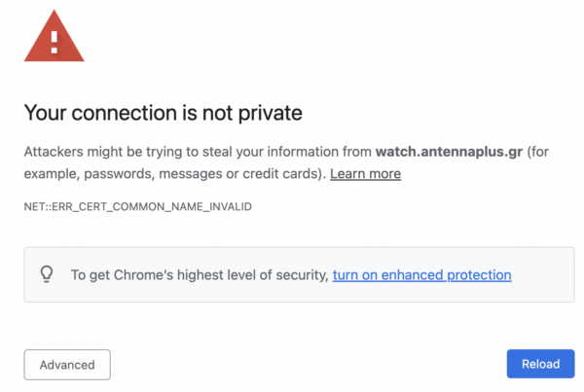Click the lightbulb tip icon
Screen dimensions: 584x392
46,275
